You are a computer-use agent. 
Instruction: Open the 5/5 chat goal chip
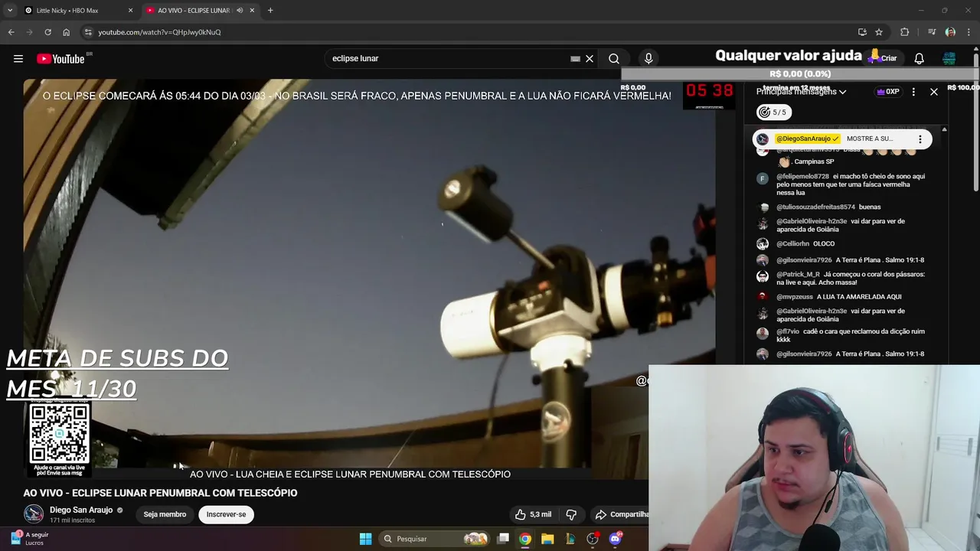(773, 112)
